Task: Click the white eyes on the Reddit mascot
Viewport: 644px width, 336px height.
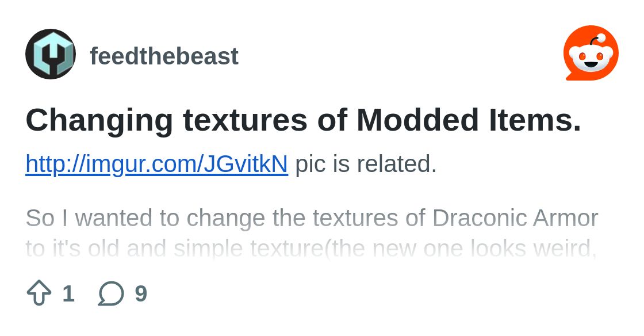Action: coord(591,55)
